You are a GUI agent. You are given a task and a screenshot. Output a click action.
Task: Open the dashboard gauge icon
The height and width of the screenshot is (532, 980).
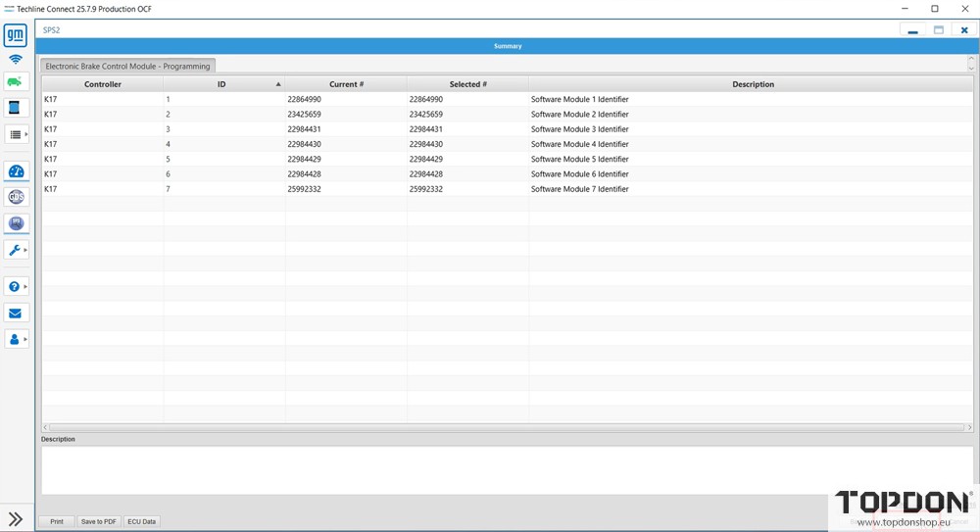click(16, 171)
